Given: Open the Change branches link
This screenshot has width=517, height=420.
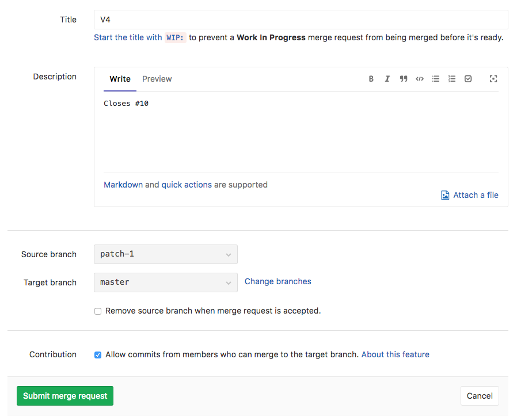Looking at the screenshot, I should pos(278,281).
